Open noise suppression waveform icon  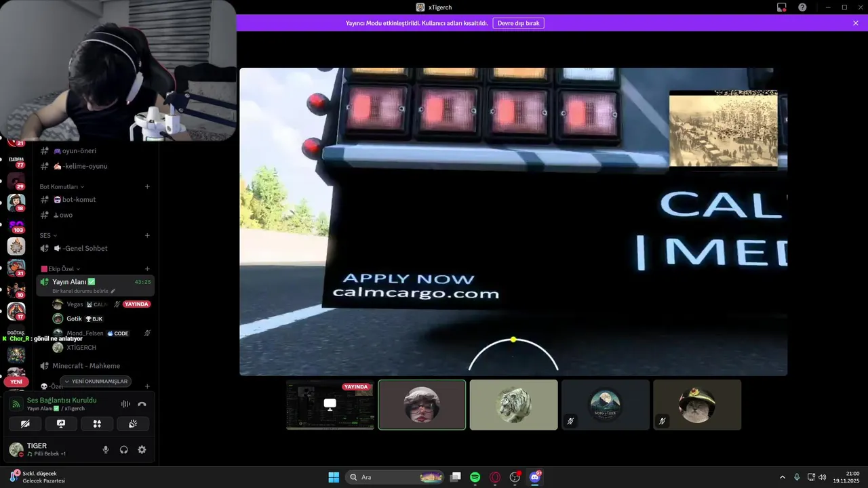[125, 404]
